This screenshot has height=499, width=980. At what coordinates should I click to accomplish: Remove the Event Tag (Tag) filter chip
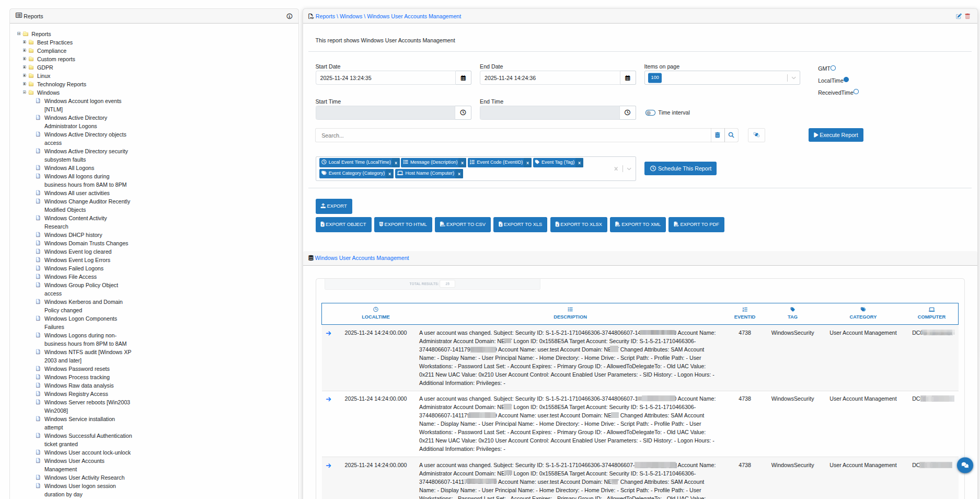click(x=579, y=162)
